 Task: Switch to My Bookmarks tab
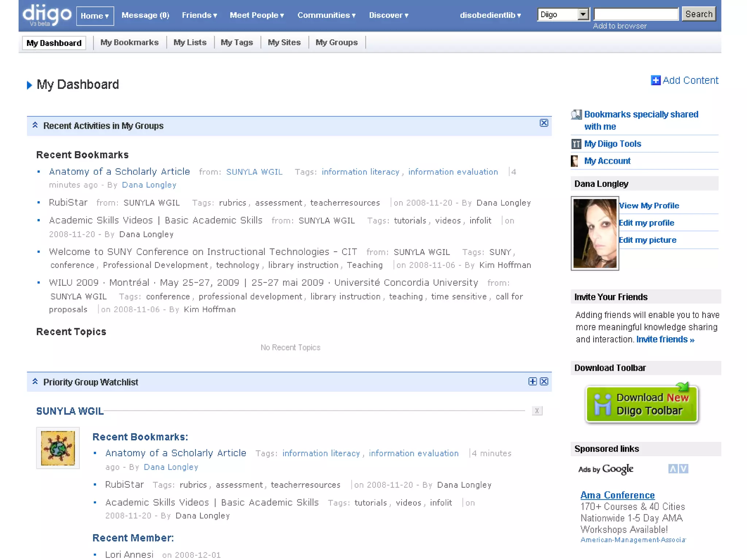click(129, 43)
